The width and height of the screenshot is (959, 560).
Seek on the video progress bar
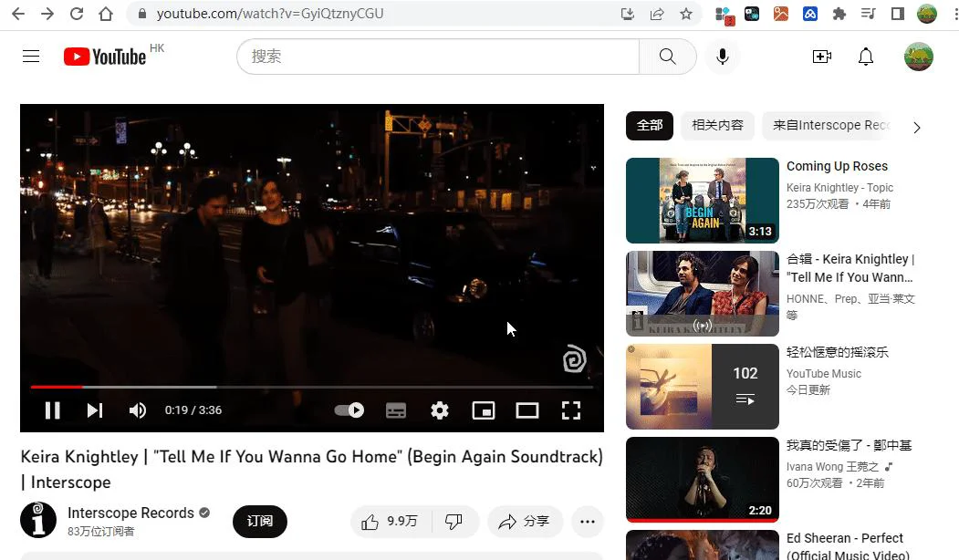tap(312, 387)
